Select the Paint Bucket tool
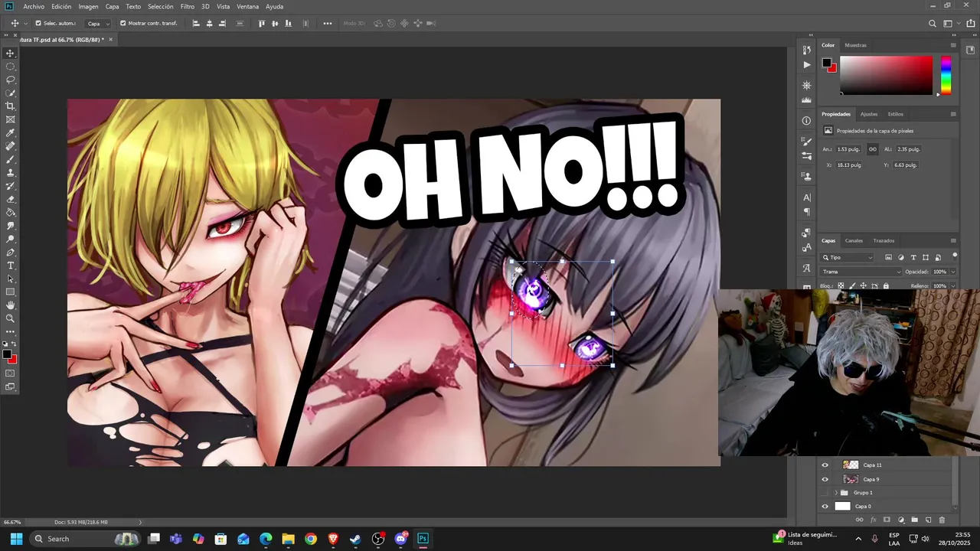The height and width of the screenshot is (551, 980). pos(11,212)
